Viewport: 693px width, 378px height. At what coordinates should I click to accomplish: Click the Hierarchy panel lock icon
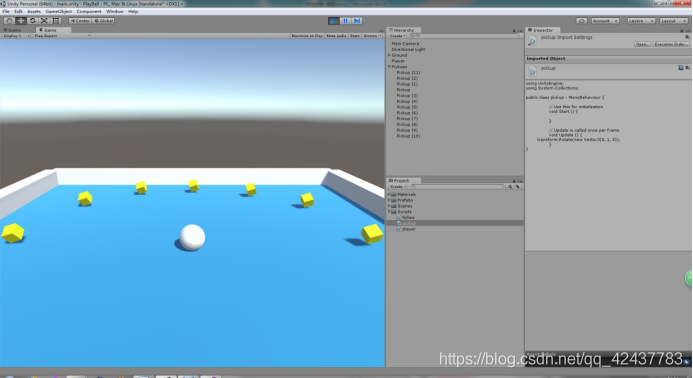click(x=514, y=31)
